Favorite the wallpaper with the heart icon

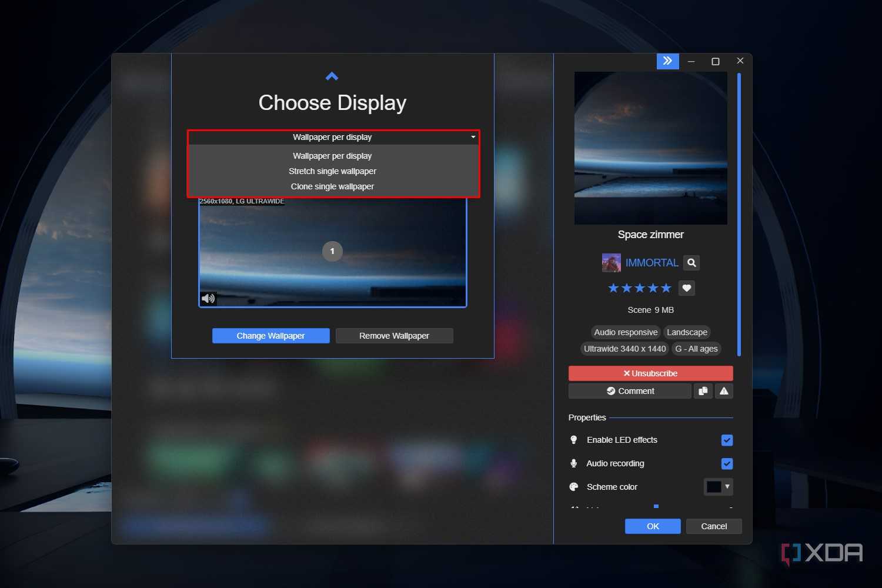686,288
